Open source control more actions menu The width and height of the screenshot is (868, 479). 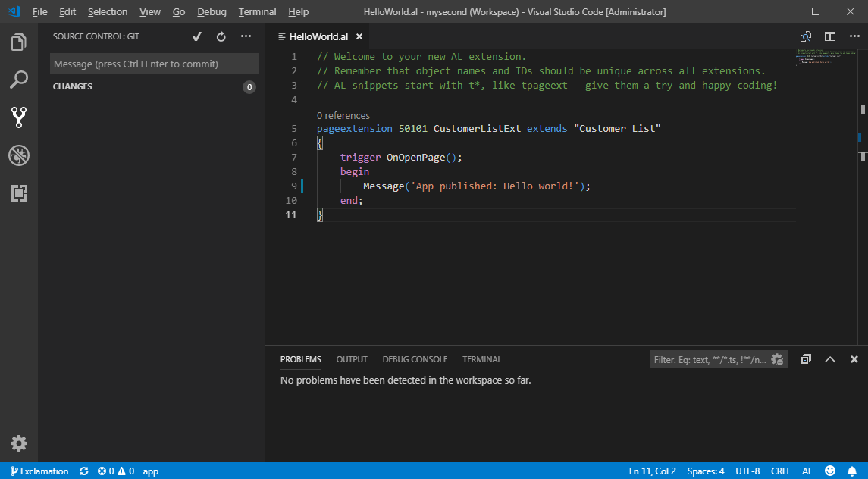[x=246, y=36]
